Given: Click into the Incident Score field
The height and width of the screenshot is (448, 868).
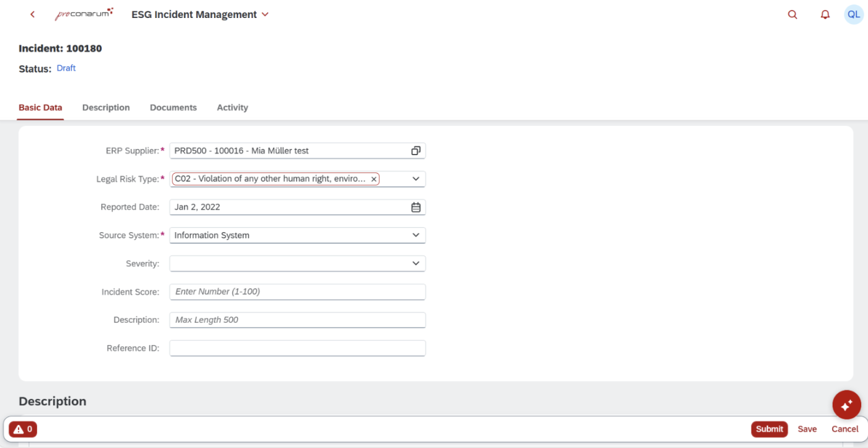Looking at the screenshot, I should [298, 292].
